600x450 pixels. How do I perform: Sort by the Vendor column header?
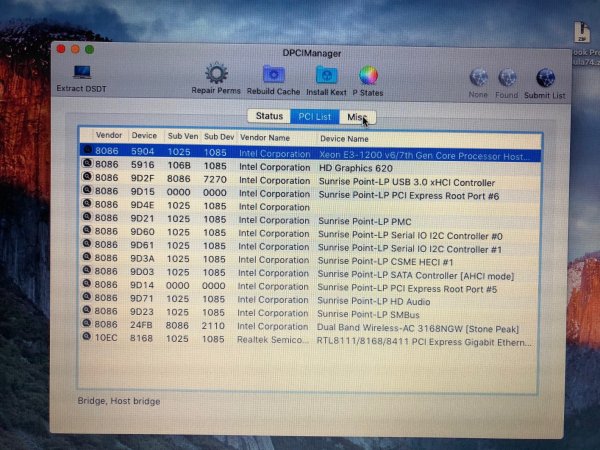pos(109,135)
